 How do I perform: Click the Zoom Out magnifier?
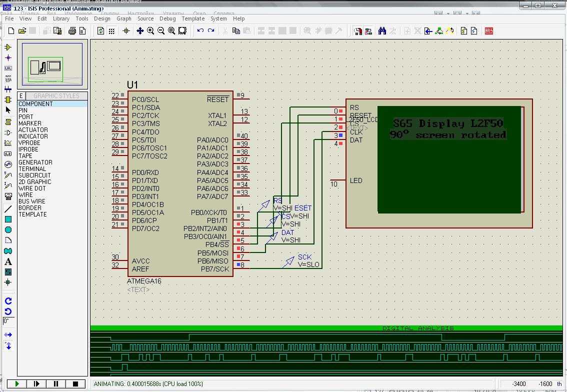pyautogui.click(x=161, y=31)
